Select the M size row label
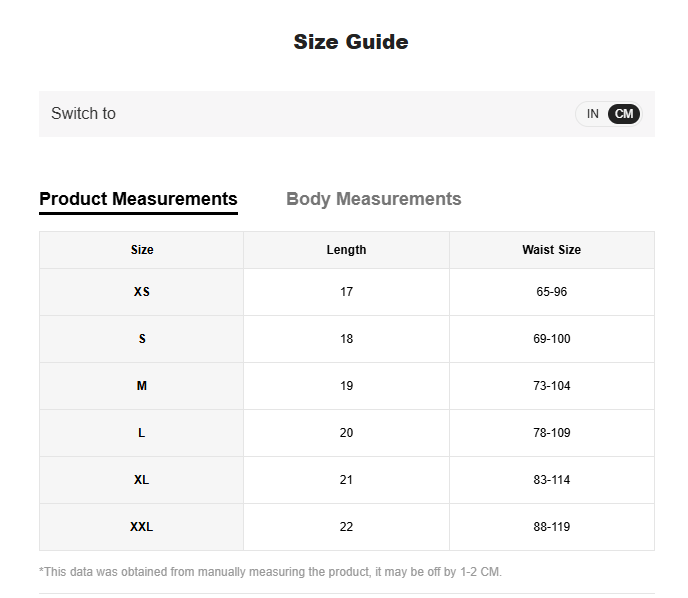Viewport: 688px width, 598px height. pyautogui.click(x=142, y=386)
